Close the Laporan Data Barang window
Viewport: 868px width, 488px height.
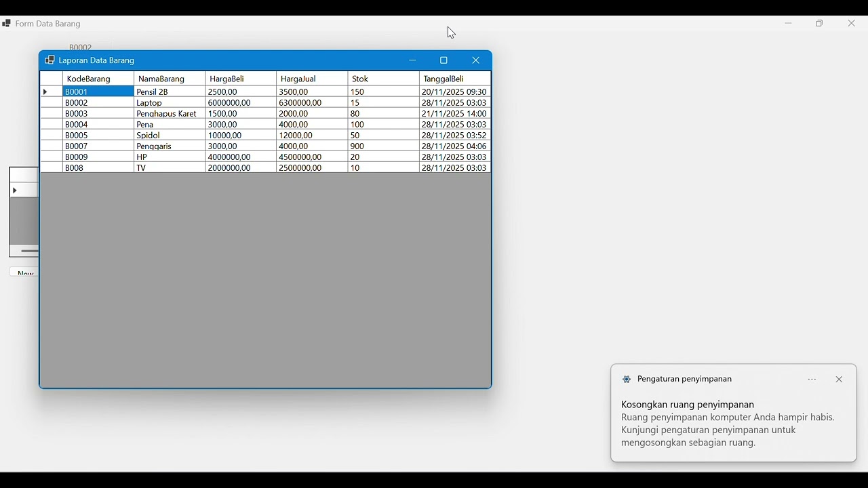476,60
